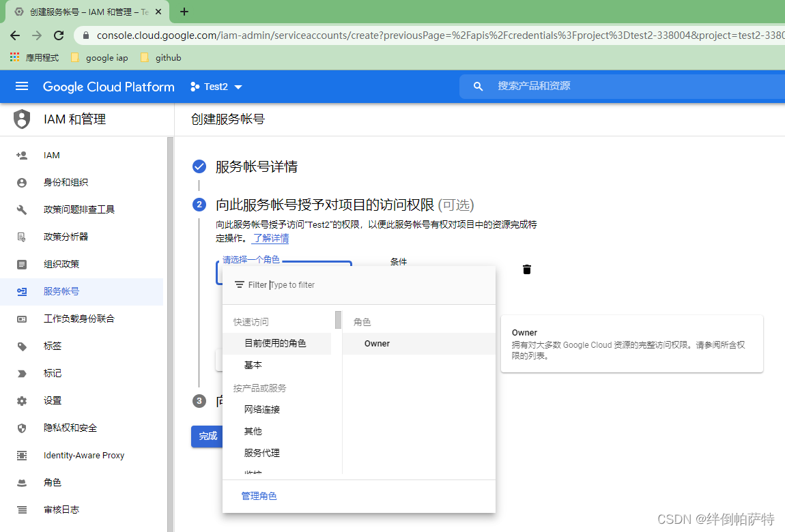785x532 pixels.
Task: Click the 完成 button
Action: (x=208, y=436)
